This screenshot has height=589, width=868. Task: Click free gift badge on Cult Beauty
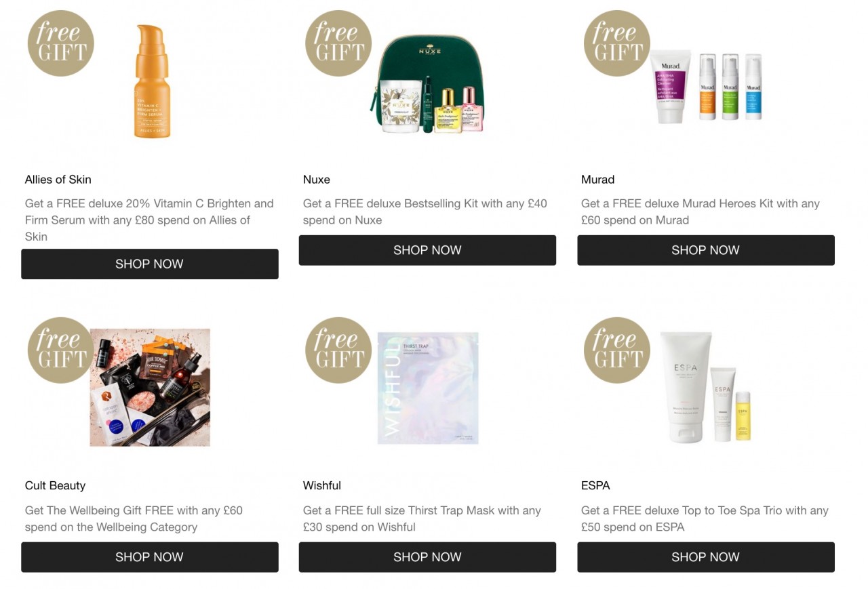click(x=60, y=350)
